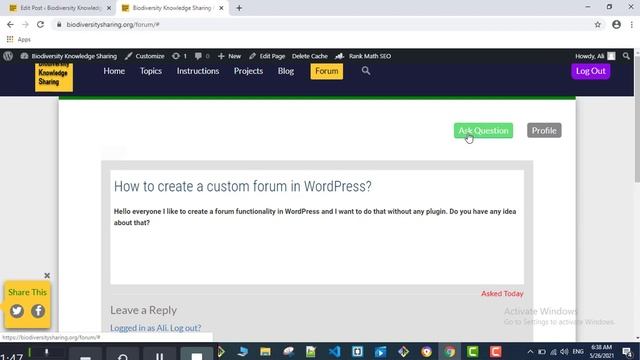Open the Apps bookmarks shortcut
This screenshot has width=640, height=360.
click(x=18, y=40)
